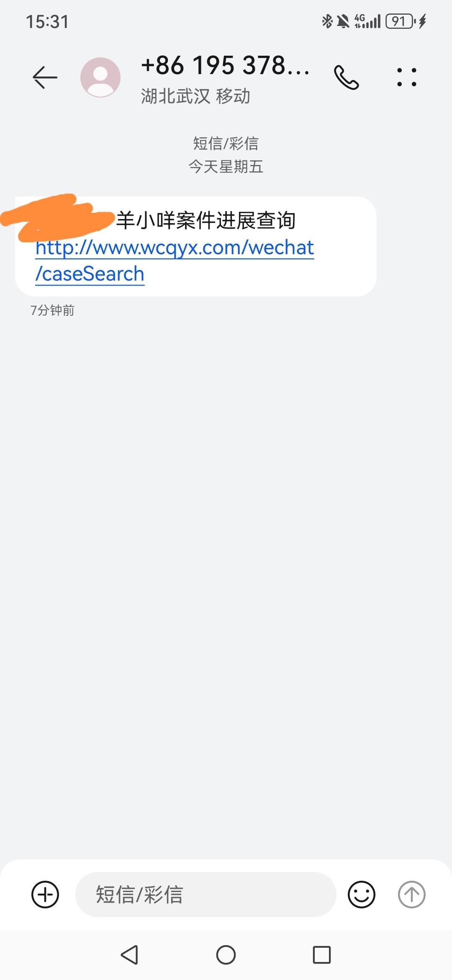Select the 案件进展查询 message bubble
The height and width of the screenshot is (980, 452).
pyautogui.click(x=196, y=246)
